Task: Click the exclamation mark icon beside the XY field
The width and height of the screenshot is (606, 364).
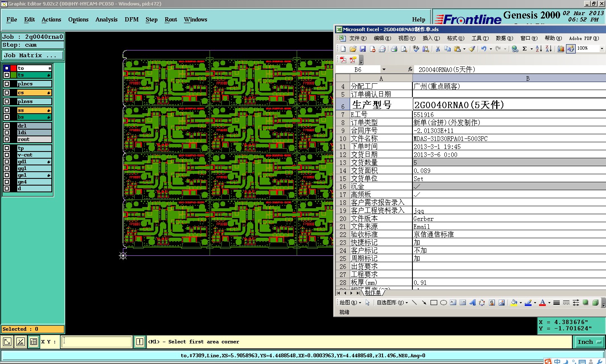Action: click(140, 342)
